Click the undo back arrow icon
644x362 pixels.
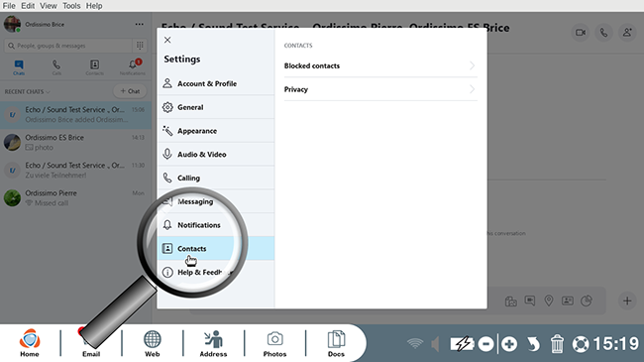click(533, 344)
